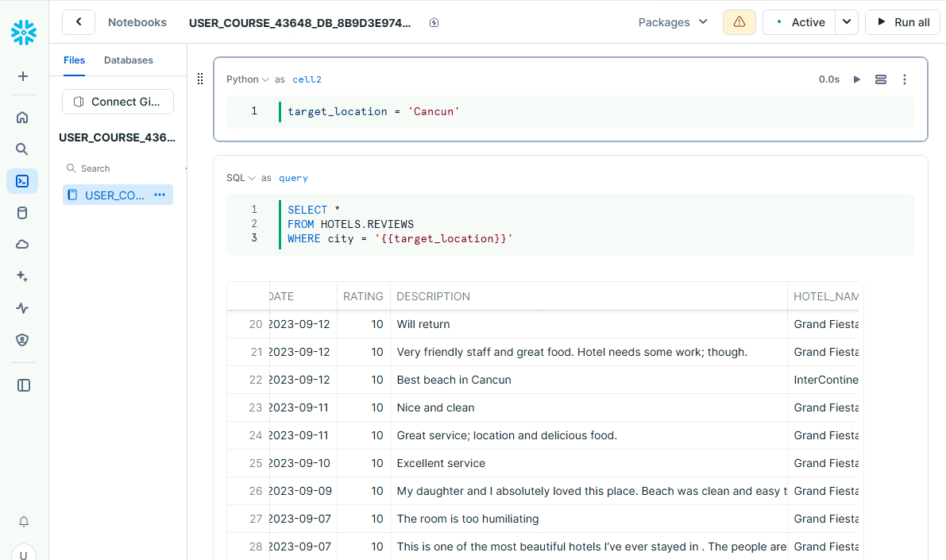Open the Search icon in left navigation
Screen dimensions: 946x560
[x=22, y=149]
